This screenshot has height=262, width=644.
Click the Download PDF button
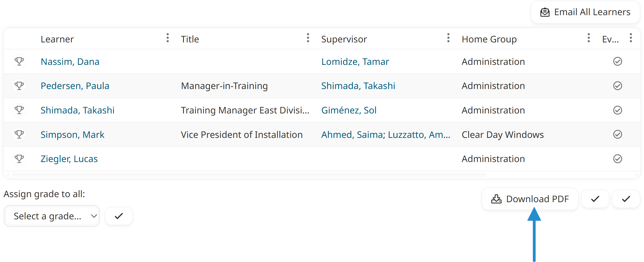530,199
